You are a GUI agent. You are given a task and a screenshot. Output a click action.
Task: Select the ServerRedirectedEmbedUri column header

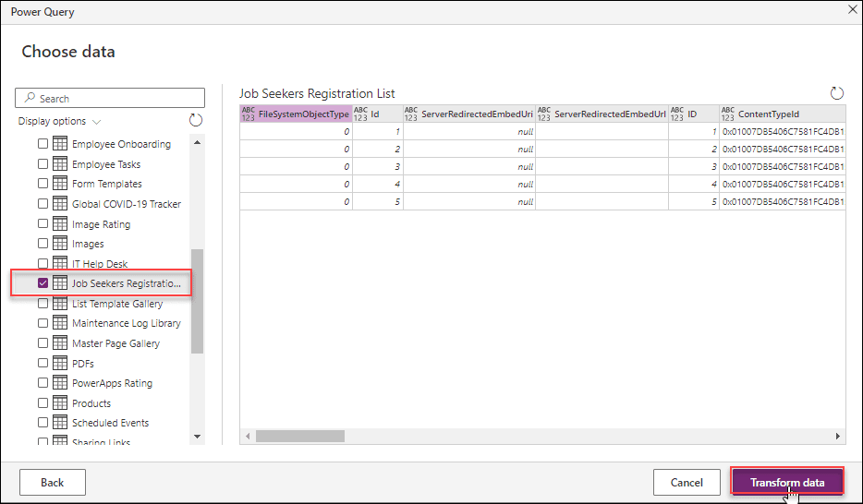click(469, 114)
